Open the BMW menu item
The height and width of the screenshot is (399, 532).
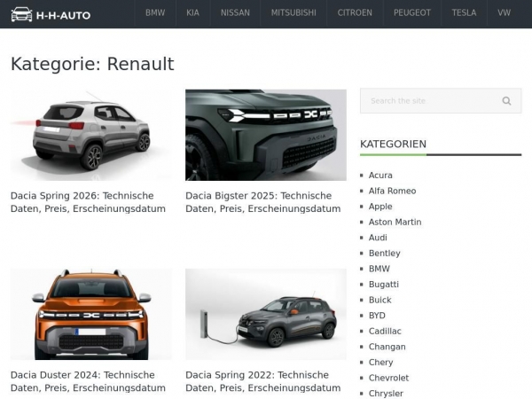155,13
